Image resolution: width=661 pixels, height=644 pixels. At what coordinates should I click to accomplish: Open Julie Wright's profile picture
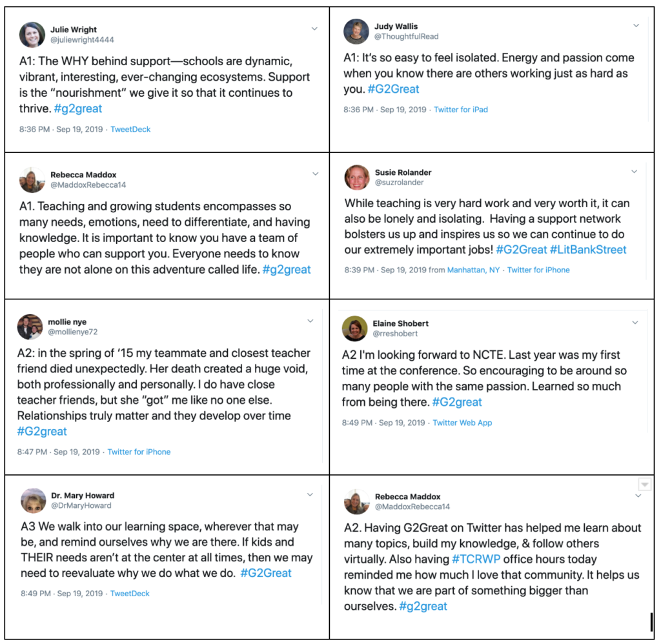click(32, 35)
